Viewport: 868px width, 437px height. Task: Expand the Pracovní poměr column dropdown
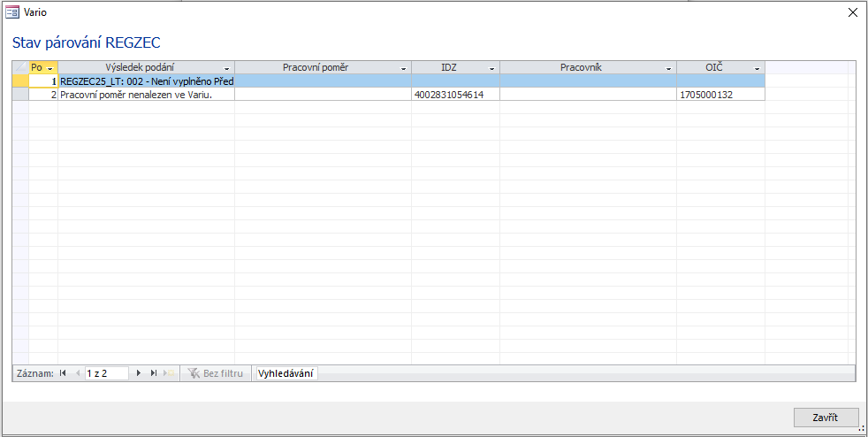[404, 68]
